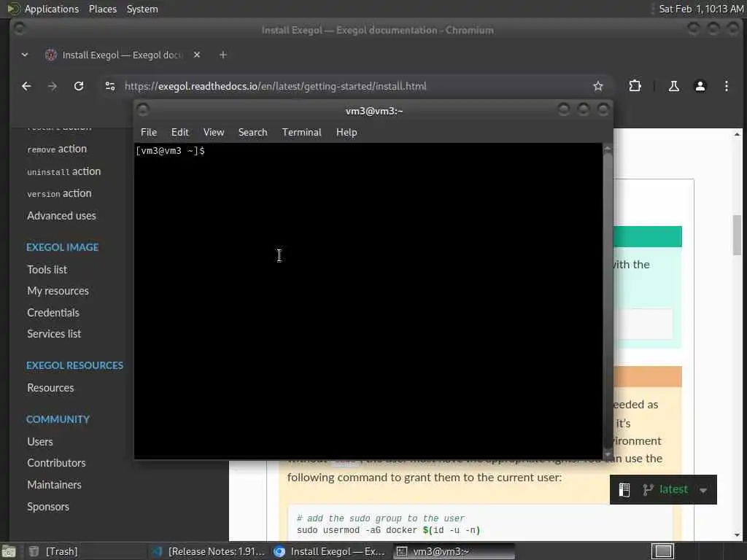Open the terminal window menu button
The height and width of the screenshot is (560, 747).
click(x=143, y=110)
